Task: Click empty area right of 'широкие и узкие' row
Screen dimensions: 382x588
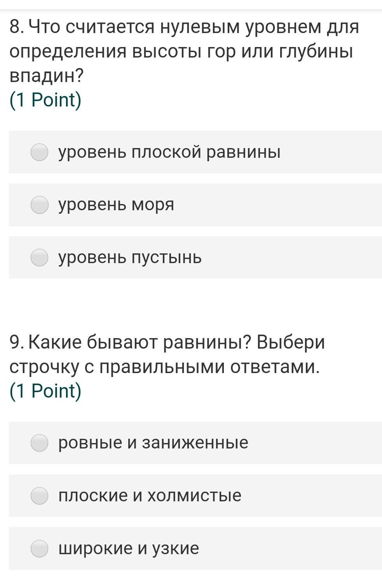Action: pos(291,548)
